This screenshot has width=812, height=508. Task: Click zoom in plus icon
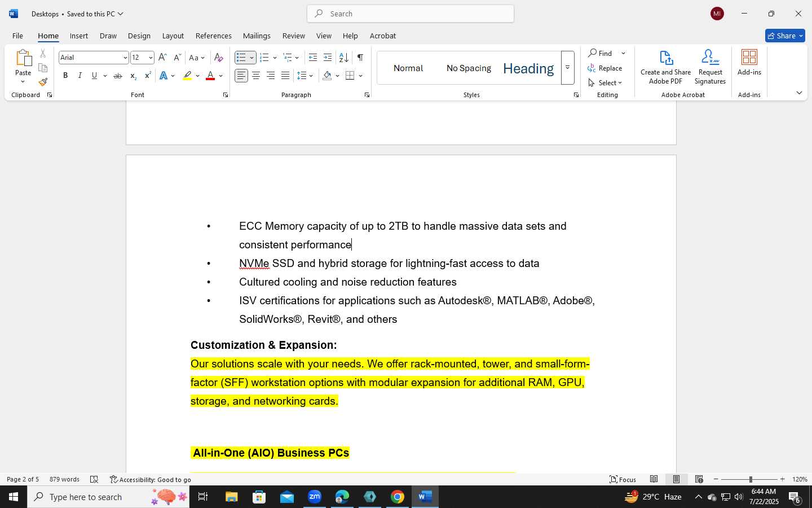tap(783, 479)
